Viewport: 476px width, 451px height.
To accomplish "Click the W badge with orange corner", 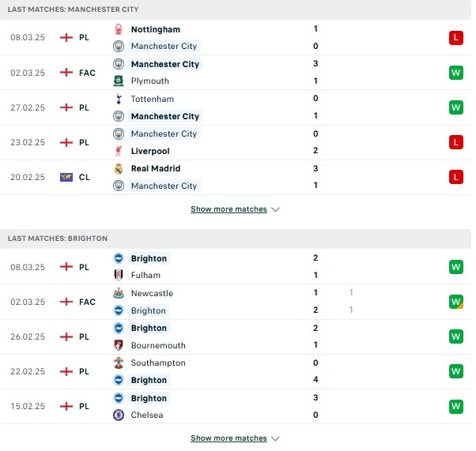I will pos(456,302).
